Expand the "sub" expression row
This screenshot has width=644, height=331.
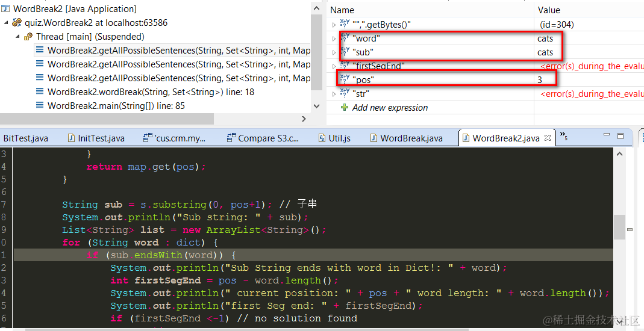click(x=334, y=52)
